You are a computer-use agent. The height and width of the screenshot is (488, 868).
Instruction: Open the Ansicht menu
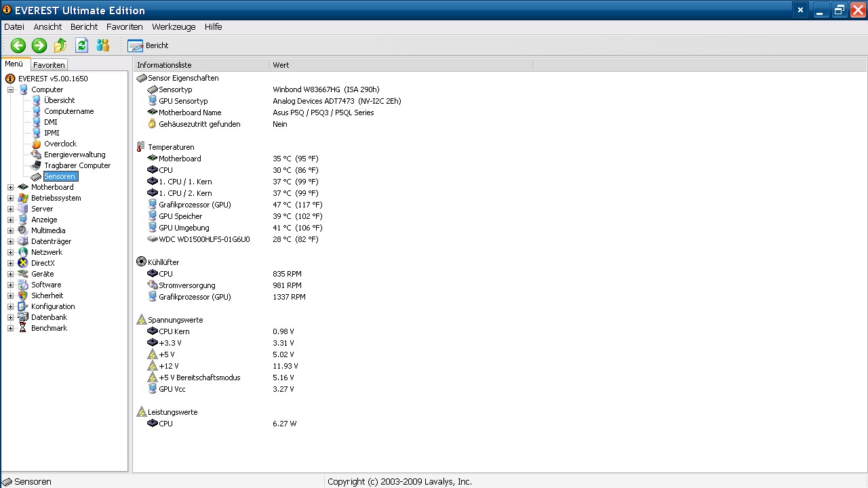point(47,27)
